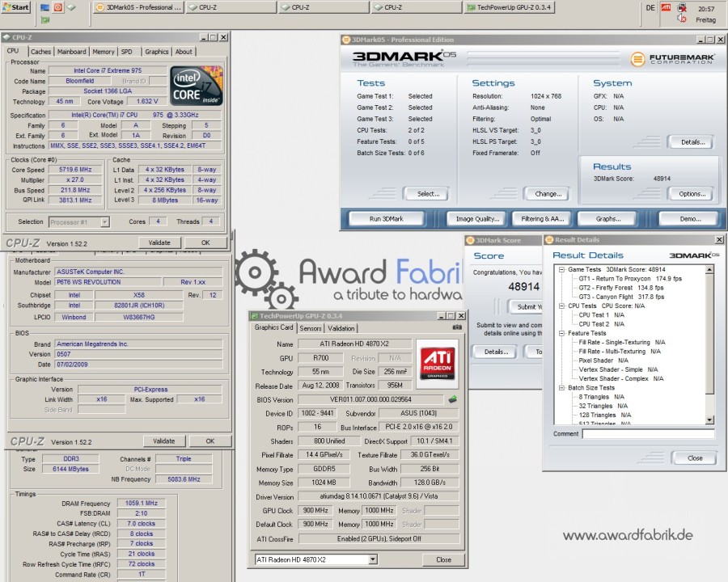Click the Result Details scrollbar up arrow
Screen dimensions: 728x582
709,269
